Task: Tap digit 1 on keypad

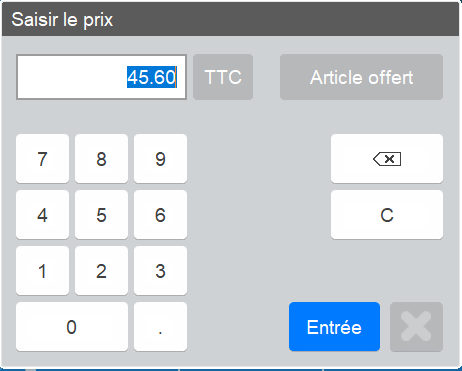Action: point(42,271)
